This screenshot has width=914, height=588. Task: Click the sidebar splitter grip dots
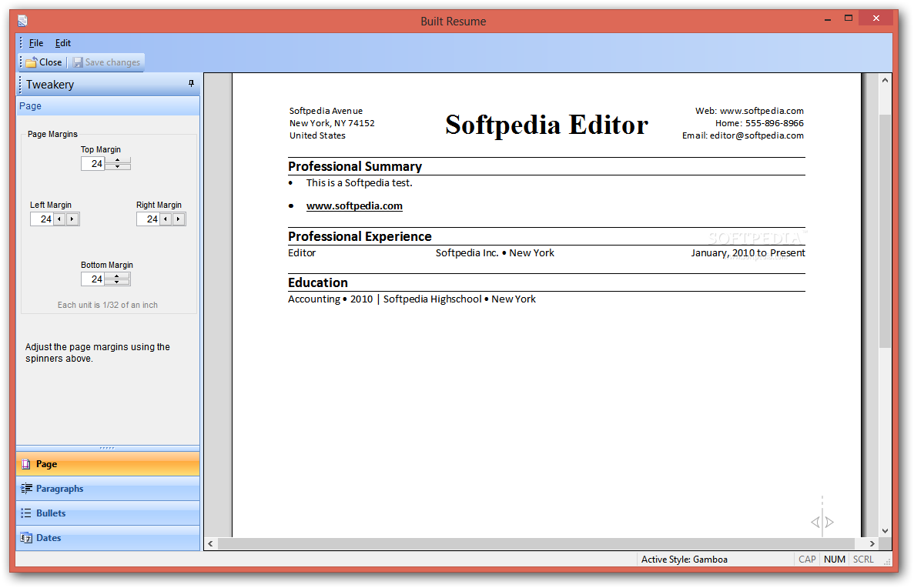point(107,448)
